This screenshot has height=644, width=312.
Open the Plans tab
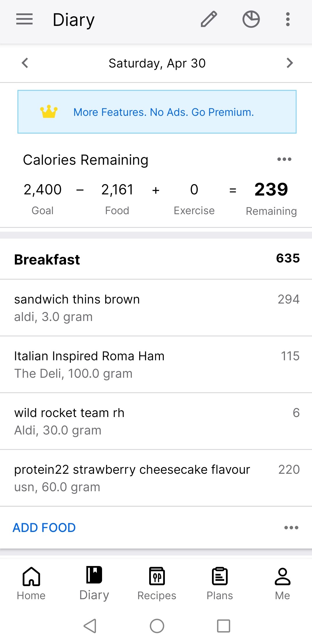coord(220,583)
